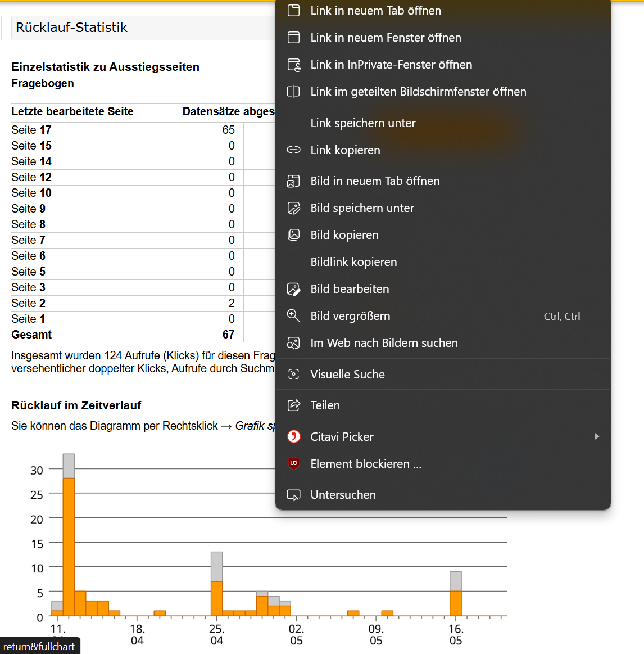Click the red Citavi Picker icon
This screenshot has width=644, height=654.
[293, 437]
